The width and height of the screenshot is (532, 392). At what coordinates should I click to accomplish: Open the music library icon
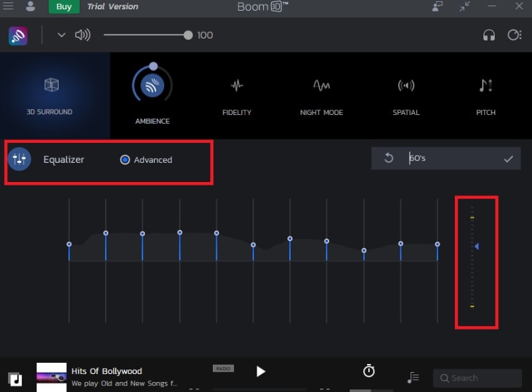15,379
